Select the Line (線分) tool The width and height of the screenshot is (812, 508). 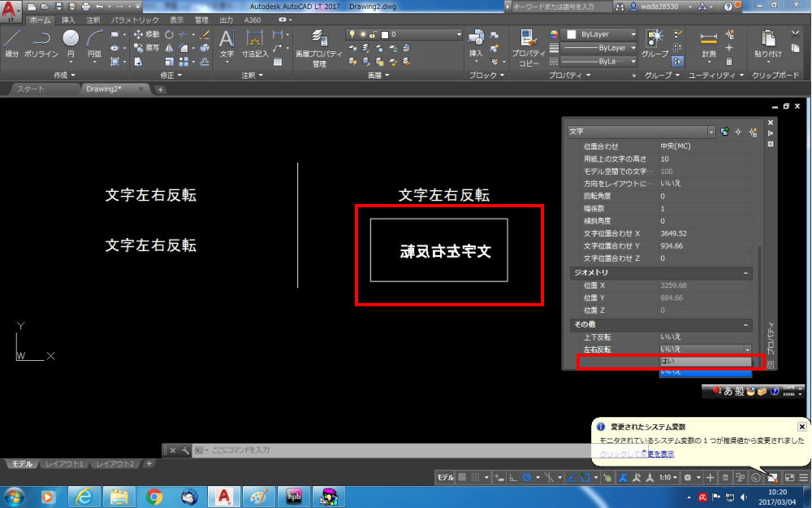point(11,42)
